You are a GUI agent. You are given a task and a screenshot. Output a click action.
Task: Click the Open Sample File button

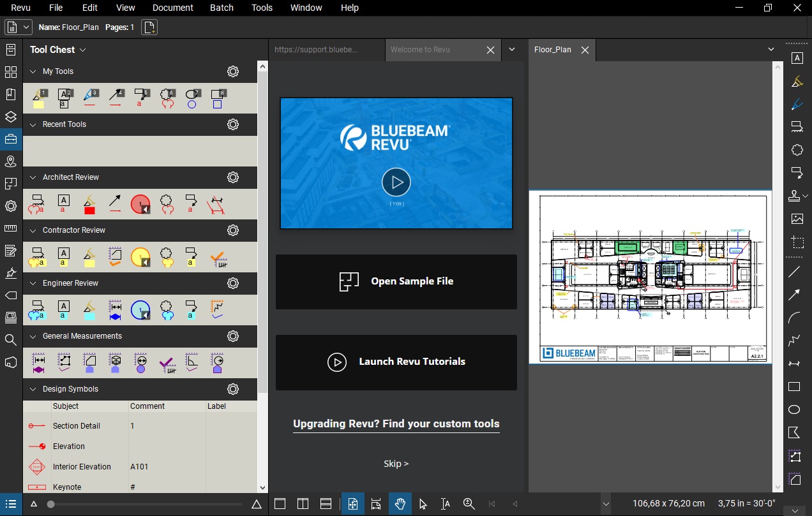coord(396,281)
